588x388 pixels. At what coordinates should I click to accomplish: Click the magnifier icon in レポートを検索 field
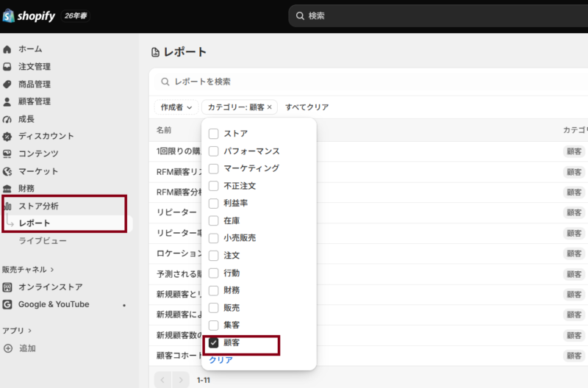[165, 82]
